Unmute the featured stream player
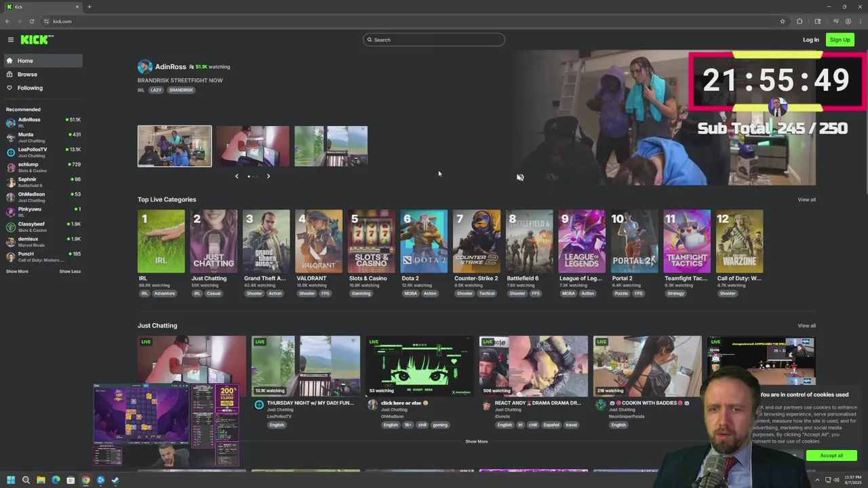 coord(520,178)
